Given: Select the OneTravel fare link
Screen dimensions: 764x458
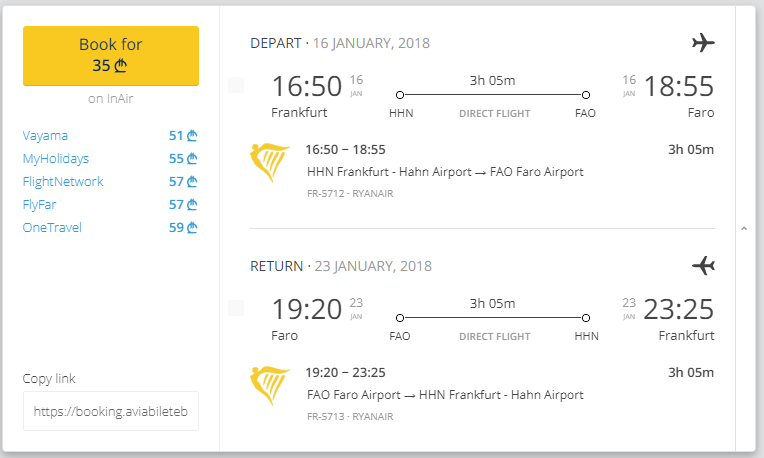Looking at the screenshot, I should click(52, 228).
